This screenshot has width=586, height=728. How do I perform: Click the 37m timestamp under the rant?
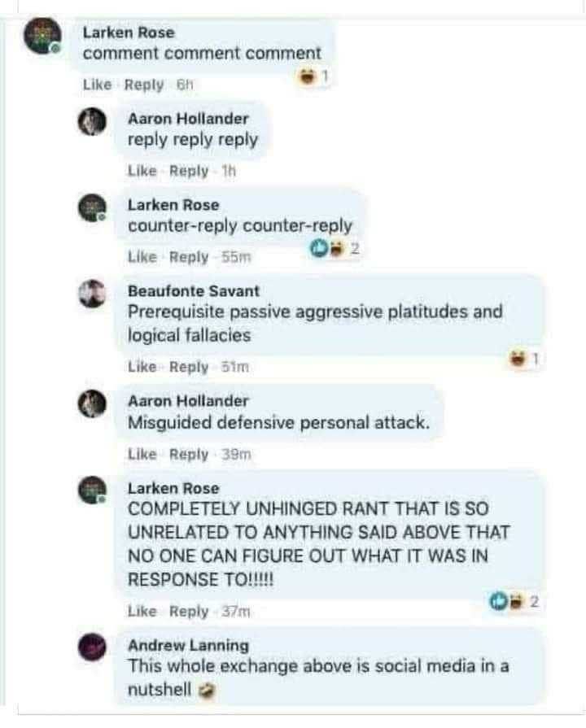(235, 612)
